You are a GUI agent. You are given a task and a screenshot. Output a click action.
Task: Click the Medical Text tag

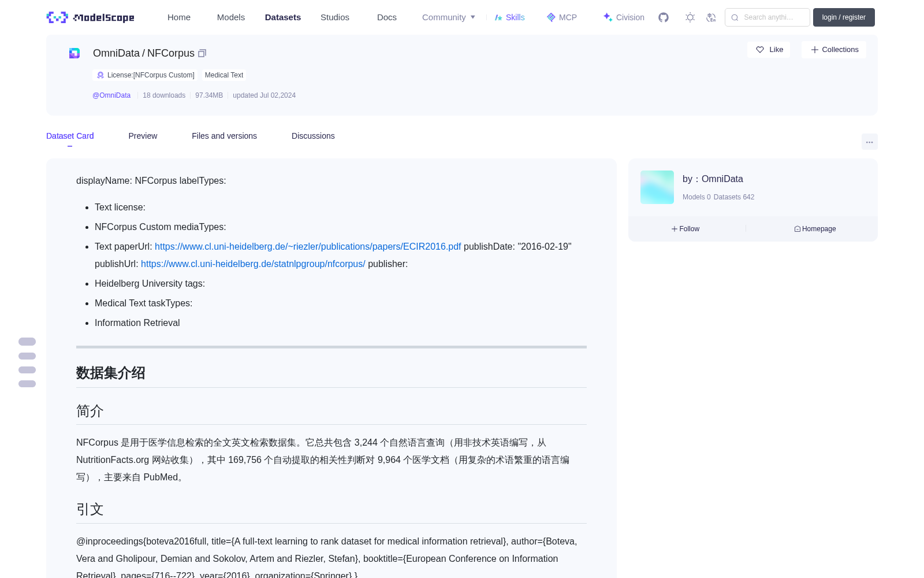click(x=224, y=75)
